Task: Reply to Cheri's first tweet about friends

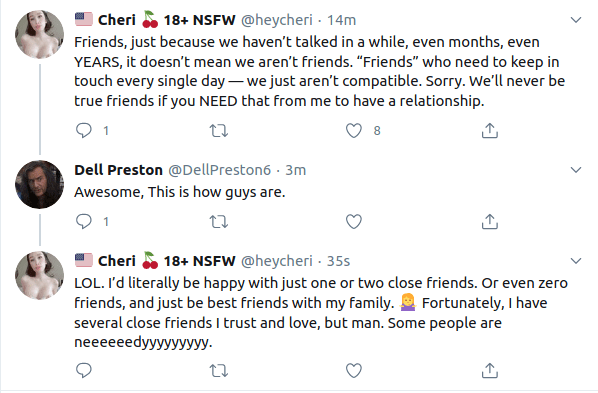Action: pyautogui.click(x=84, y=130)
